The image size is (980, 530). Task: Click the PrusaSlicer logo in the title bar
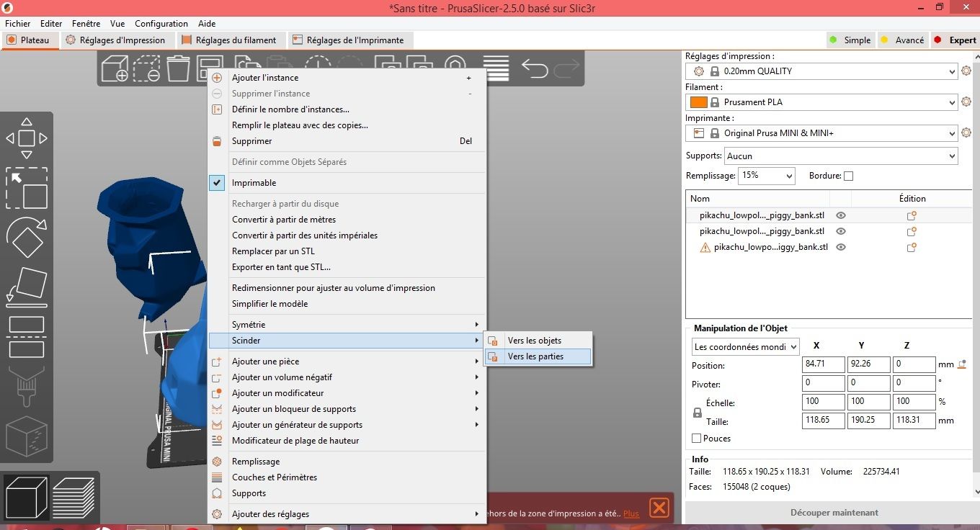point(7,7)
